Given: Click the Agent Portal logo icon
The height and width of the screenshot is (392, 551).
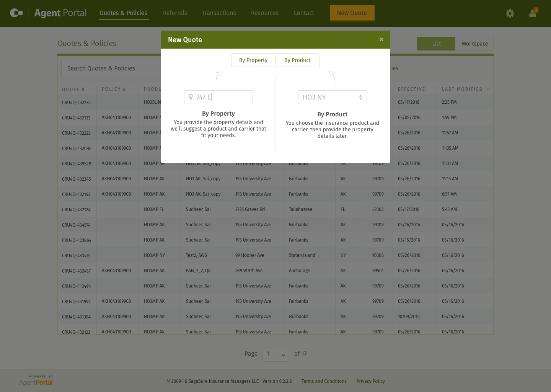Looking at the screenshot, I should coord(16,13).
